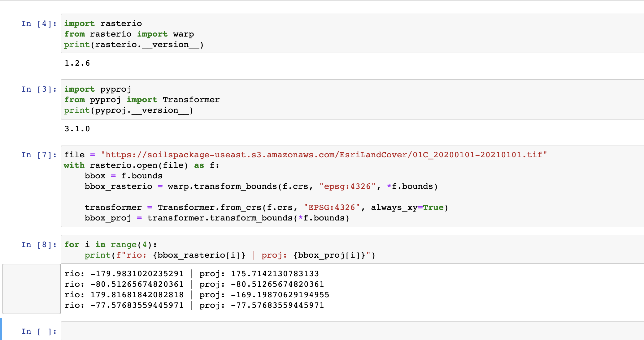The width and height of the screenshot is (644, 340).
Task: Click the 1.2.6 version output text
Action: coord(77,63)
